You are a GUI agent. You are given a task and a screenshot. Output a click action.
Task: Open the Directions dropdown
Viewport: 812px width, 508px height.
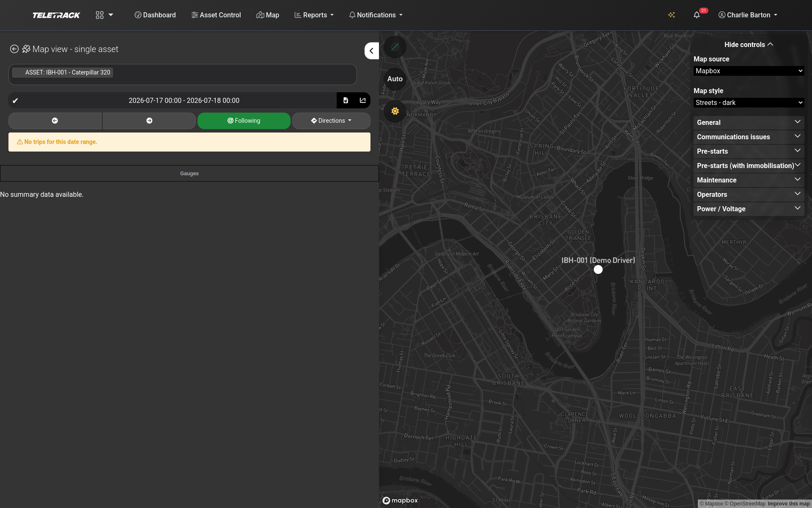(331, 121)
